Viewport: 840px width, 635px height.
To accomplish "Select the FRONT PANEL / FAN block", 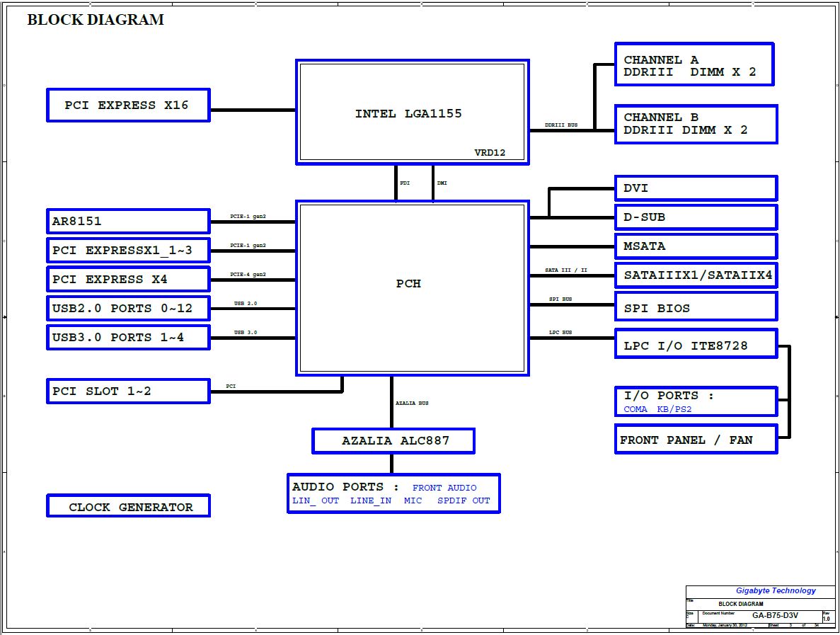I will [696, 440].
